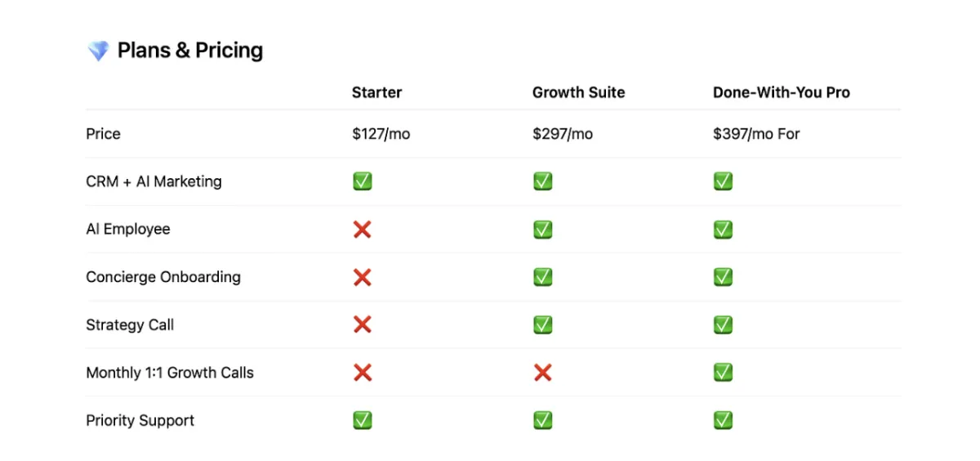Click Starter's green check for CRM + AI Marketing
Image resolution: width=980 pixels, height=461 pixels.
click(x=362, y=181)
